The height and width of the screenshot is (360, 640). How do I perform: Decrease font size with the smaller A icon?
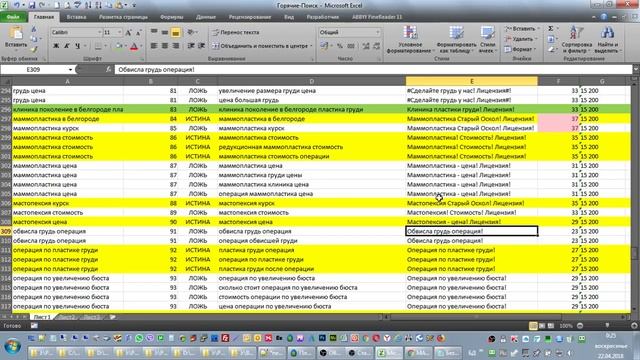138,32
